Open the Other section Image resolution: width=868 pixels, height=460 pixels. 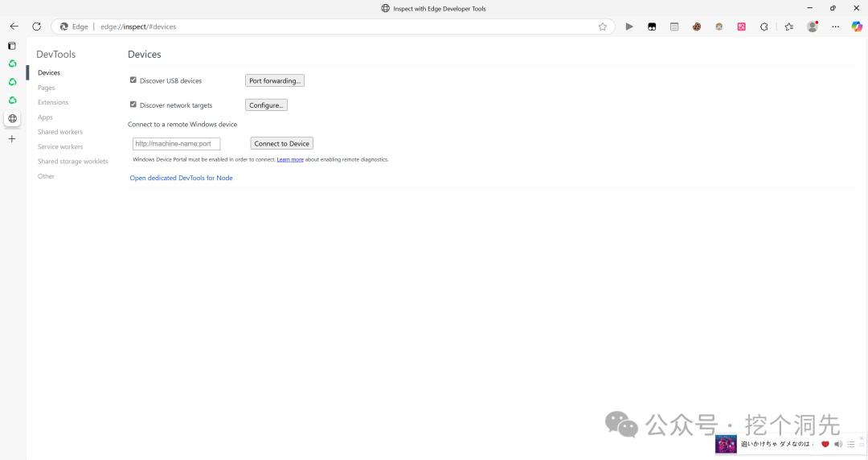click(46, 176)
